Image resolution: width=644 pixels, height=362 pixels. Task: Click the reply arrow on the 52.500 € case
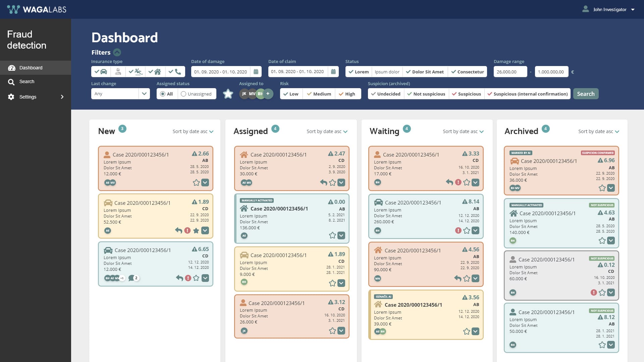178,230
